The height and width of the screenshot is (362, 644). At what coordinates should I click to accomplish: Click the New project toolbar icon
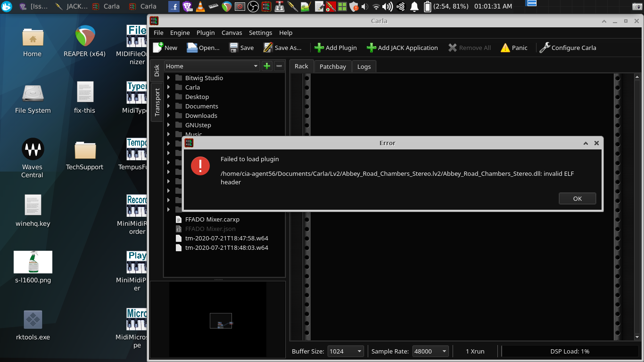(x=165, y=48)
